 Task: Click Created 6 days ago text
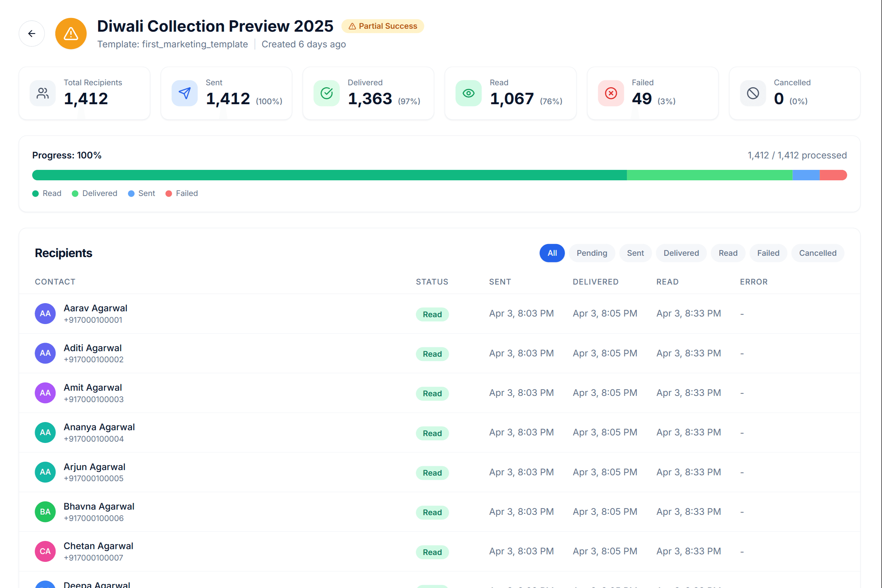pos(304,44)
